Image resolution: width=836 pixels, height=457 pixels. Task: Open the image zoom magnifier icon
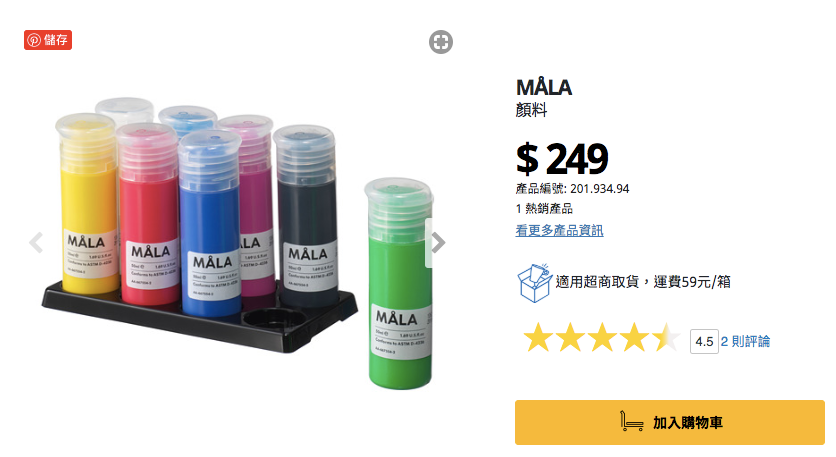pos(440,42)
